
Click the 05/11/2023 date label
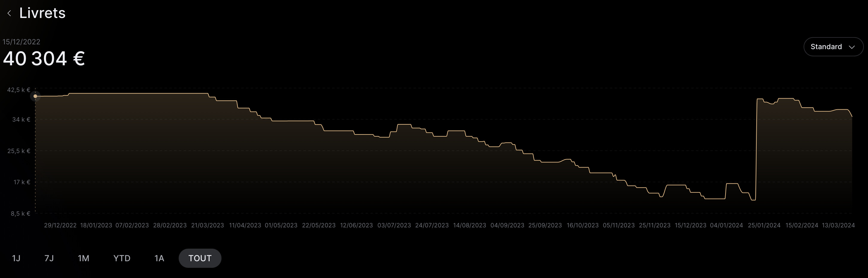coord(619,225)
